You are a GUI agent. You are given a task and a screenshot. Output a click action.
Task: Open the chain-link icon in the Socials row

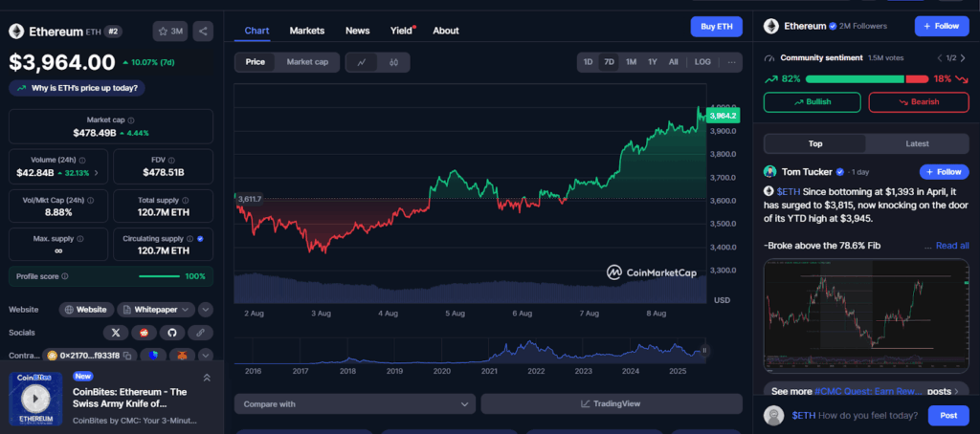(201, 333)
